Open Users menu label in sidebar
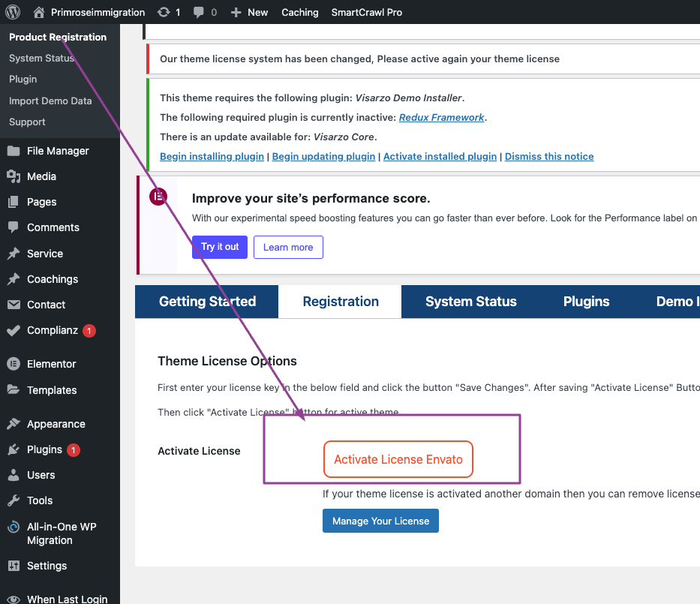700x604 pixels. [41, 475]
